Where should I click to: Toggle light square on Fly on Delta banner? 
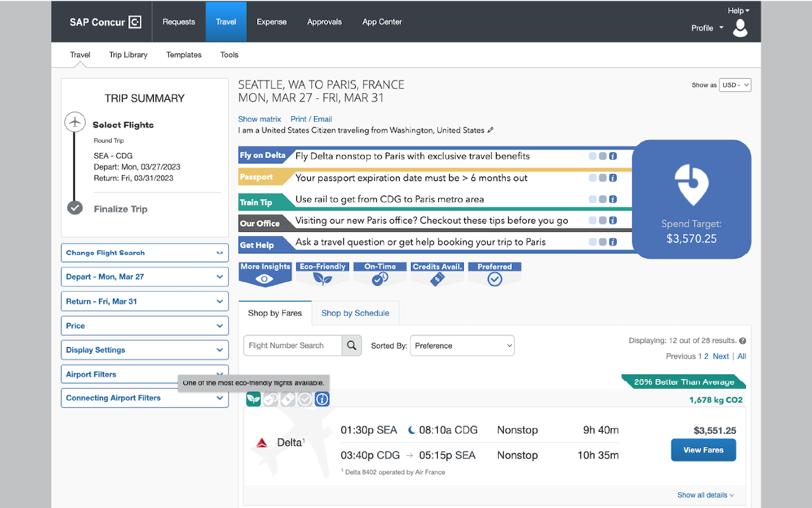(x=593, y=156)
